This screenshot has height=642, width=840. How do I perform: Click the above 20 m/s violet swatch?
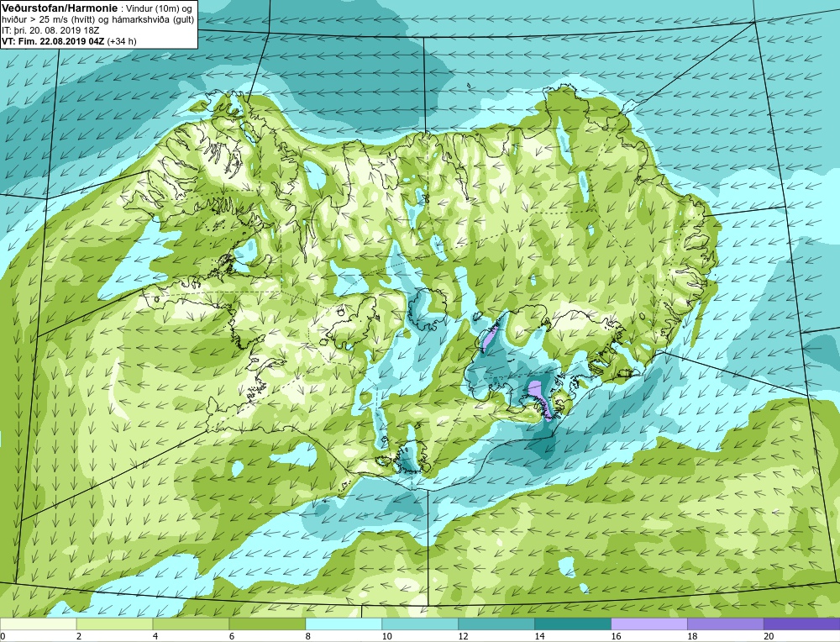(x=802, y=624)
